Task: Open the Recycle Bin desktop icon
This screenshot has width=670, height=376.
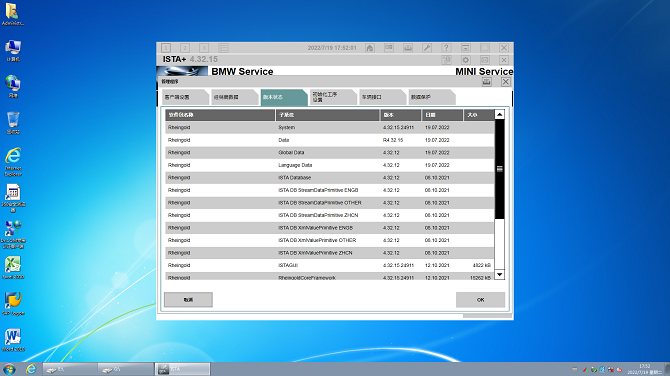Action: pyautogui.click(x=13, y=123)
